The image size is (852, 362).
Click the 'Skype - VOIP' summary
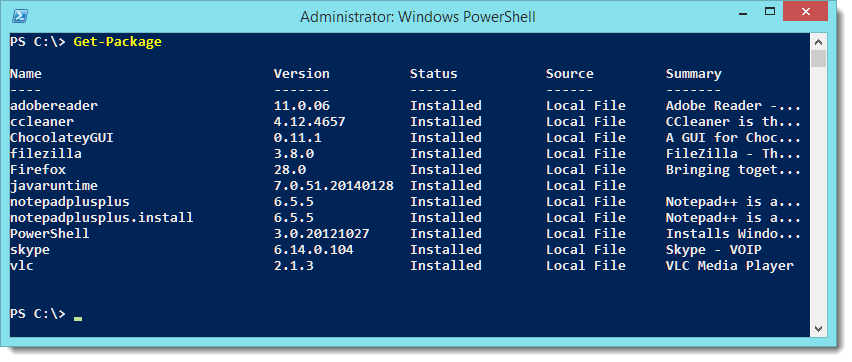click(x=714, y=250)
